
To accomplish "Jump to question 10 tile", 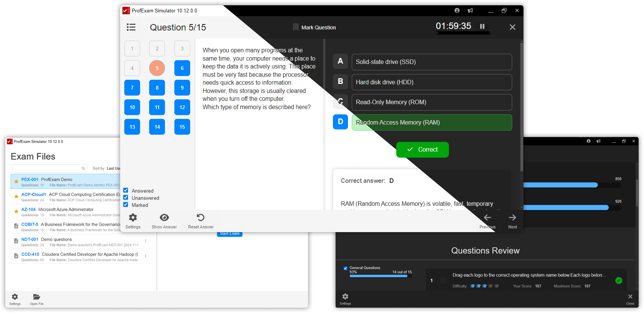I will point(132,107).
